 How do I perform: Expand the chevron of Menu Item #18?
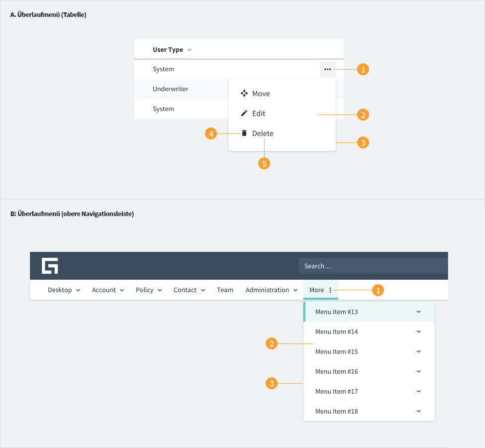point(419,411)
